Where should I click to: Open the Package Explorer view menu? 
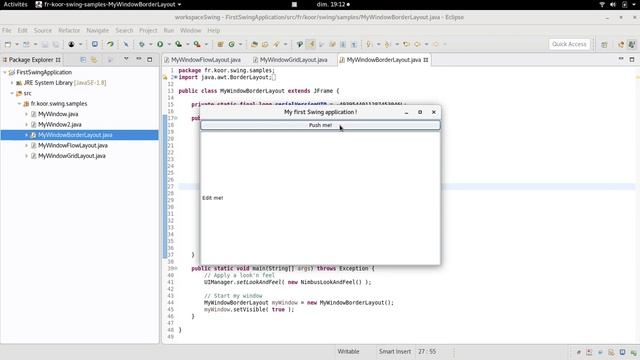pos(126,60)
